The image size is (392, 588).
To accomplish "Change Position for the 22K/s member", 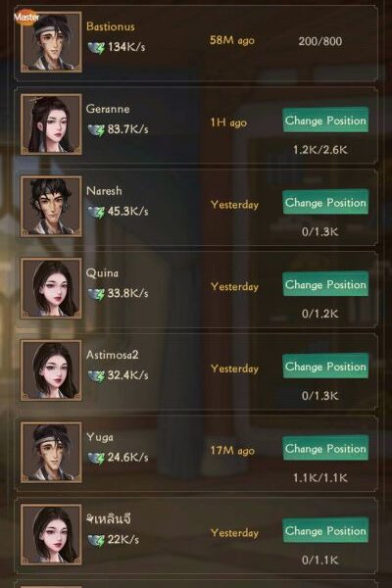I will click(325, 530).
